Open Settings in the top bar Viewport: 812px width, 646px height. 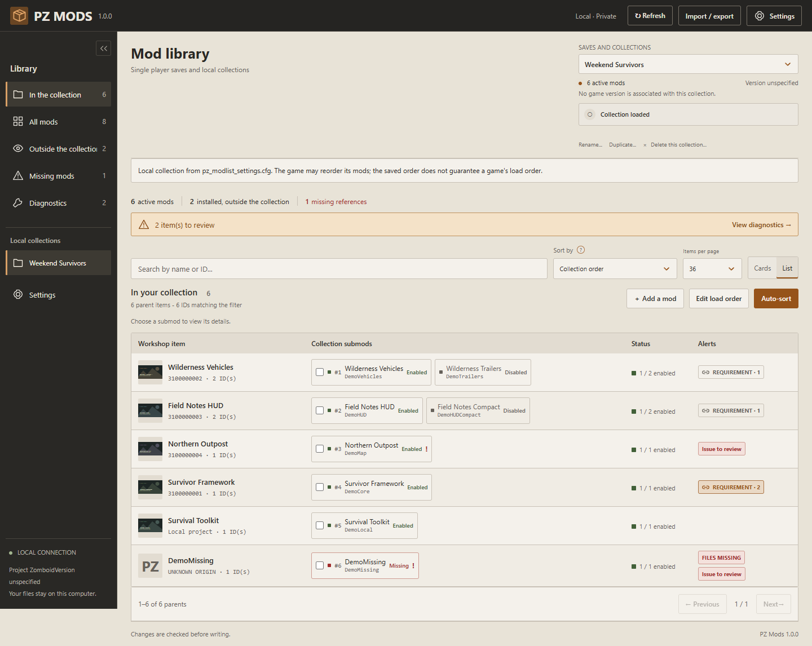(774, 16)
